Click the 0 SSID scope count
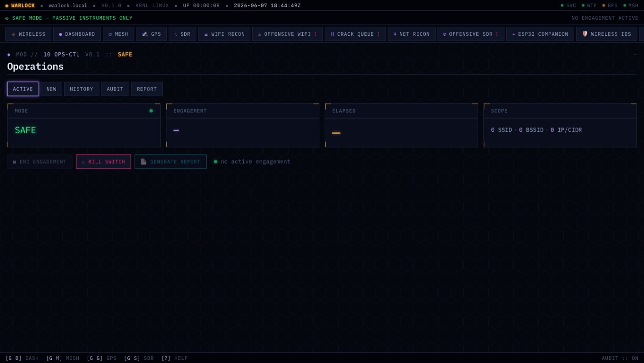The width and height of the screenshot is (644, 363). tap(502, 130)
